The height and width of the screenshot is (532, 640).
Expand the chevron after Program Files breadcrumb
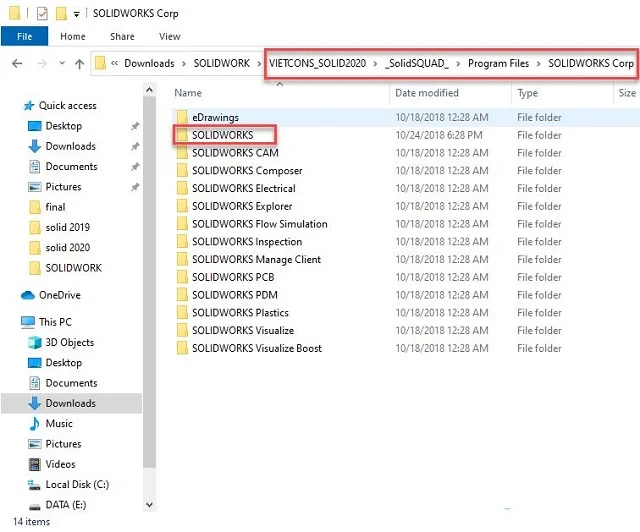(x=539, y=64)
